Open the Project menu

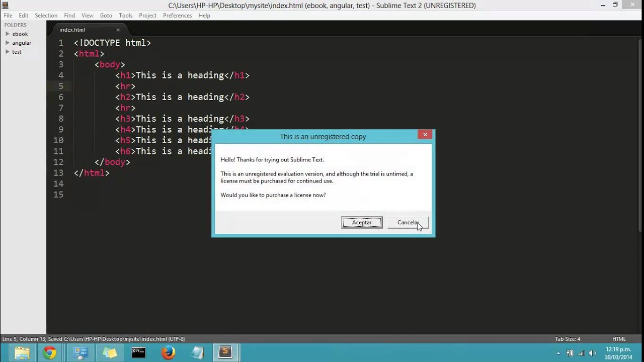(x=147, y=16)
